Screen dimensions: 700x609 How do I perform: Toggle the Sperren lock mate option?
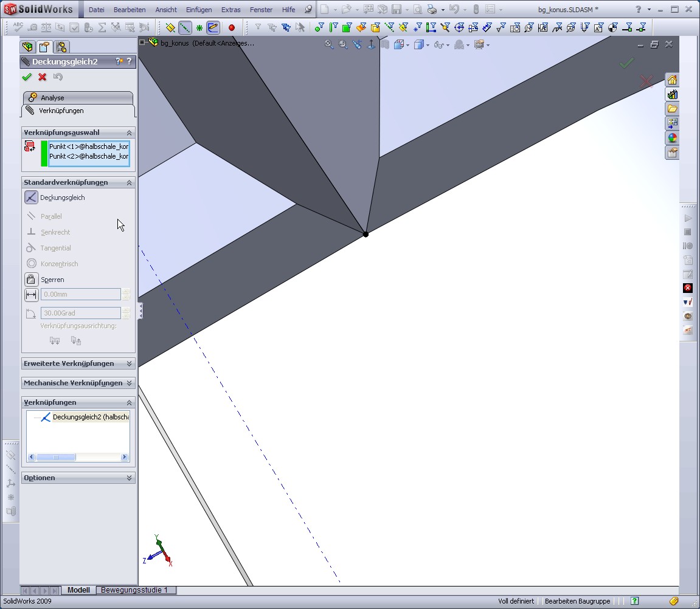point(31,280)
